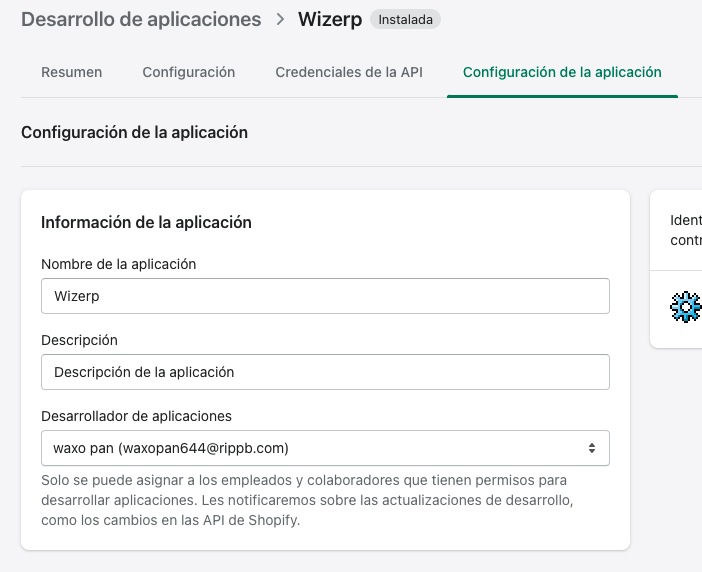
Task: Click the Desarrollador de aplicaciones label
Action: point(136,416)
